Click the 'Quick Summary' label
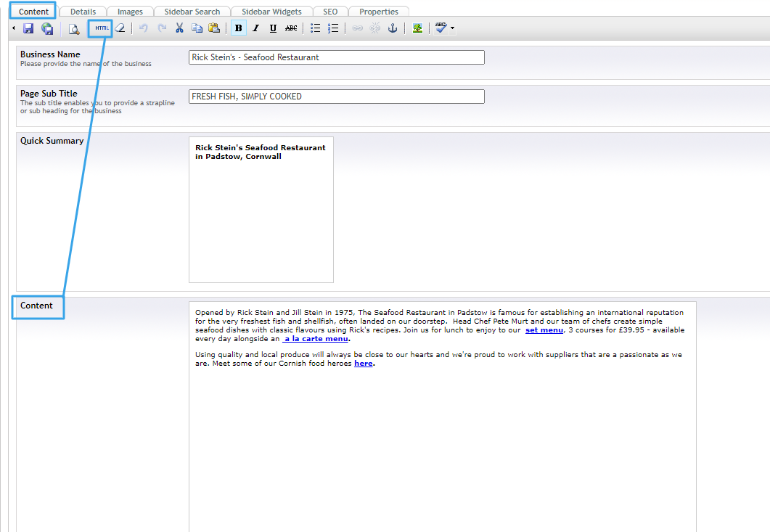Viewport: 770px width, 532px height. pos(52,141)
